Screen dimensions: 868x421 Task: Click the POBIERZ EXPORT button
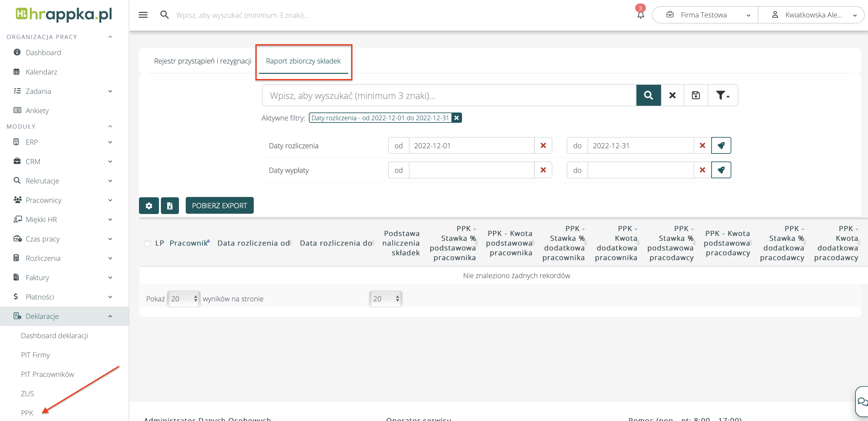coord(219,205)
